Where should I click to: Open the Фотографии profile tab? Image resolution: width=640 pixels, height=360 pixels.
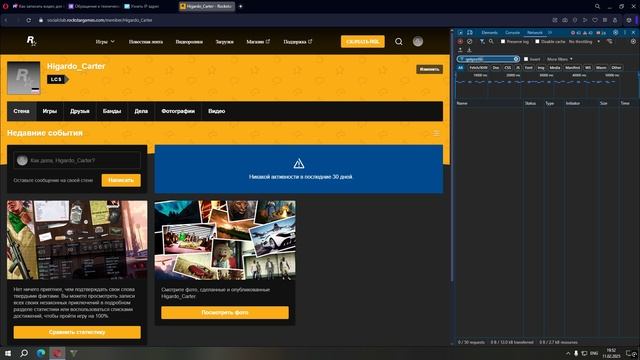click(x=178, y=111)
